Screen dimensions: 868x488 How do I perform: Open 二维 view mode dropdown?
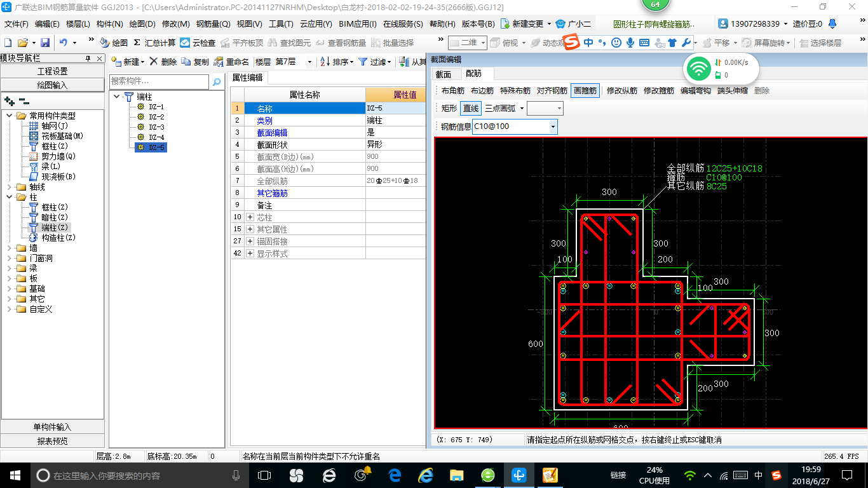point(483,43)
